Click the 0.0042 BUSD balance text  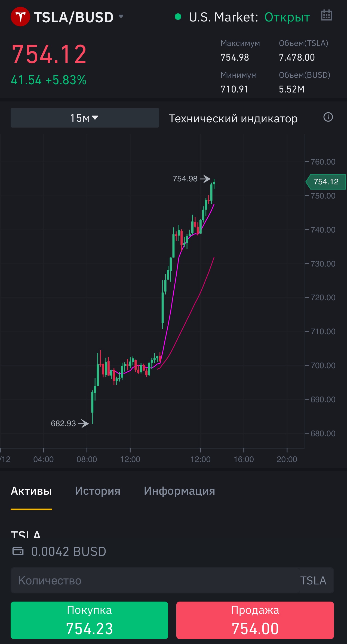point(69,552)
